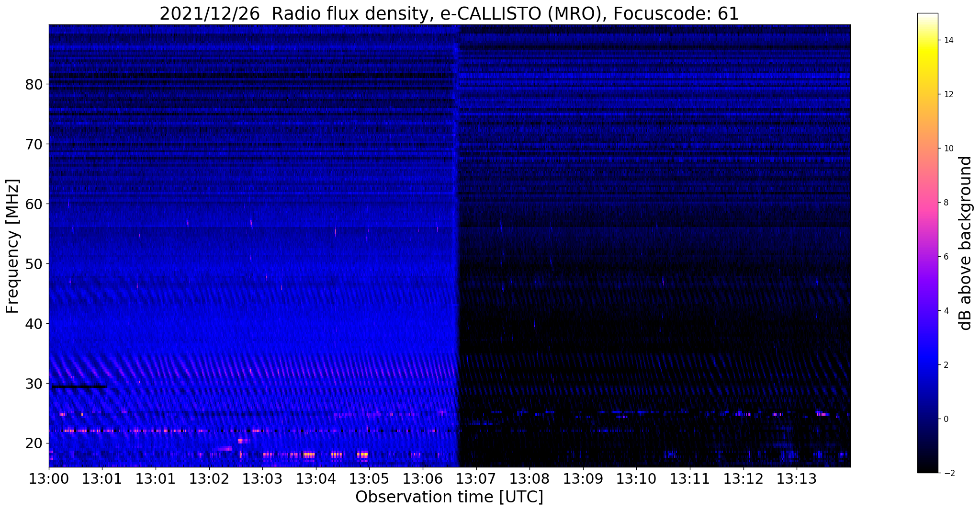
Task: Click the 40 MHz tick label
Action: (34, 324)
